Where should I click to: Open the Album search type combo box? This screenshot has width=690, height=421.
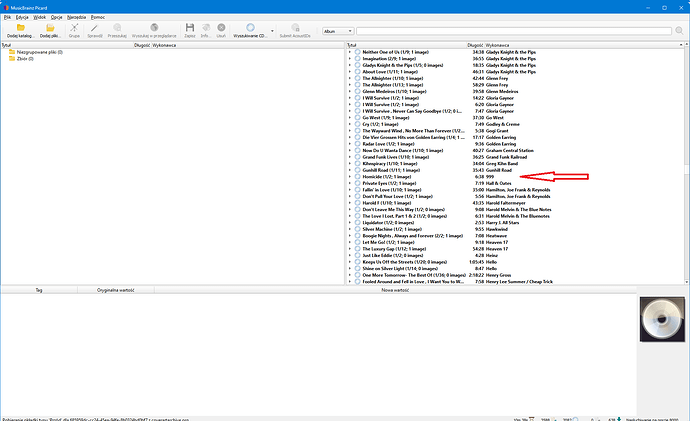pyautogui.click(x=338, y=31)
